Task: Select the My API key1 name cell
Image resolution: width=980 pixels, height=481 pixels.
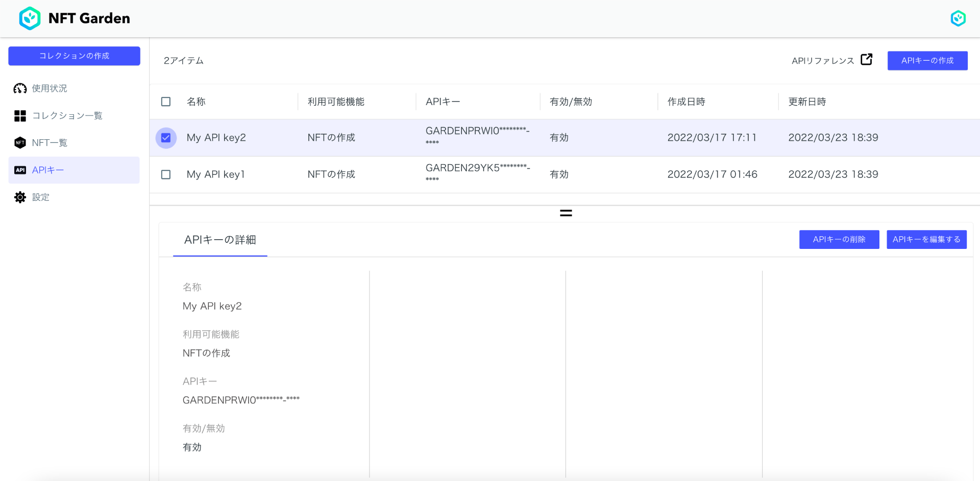Action: tap(216, 174)
